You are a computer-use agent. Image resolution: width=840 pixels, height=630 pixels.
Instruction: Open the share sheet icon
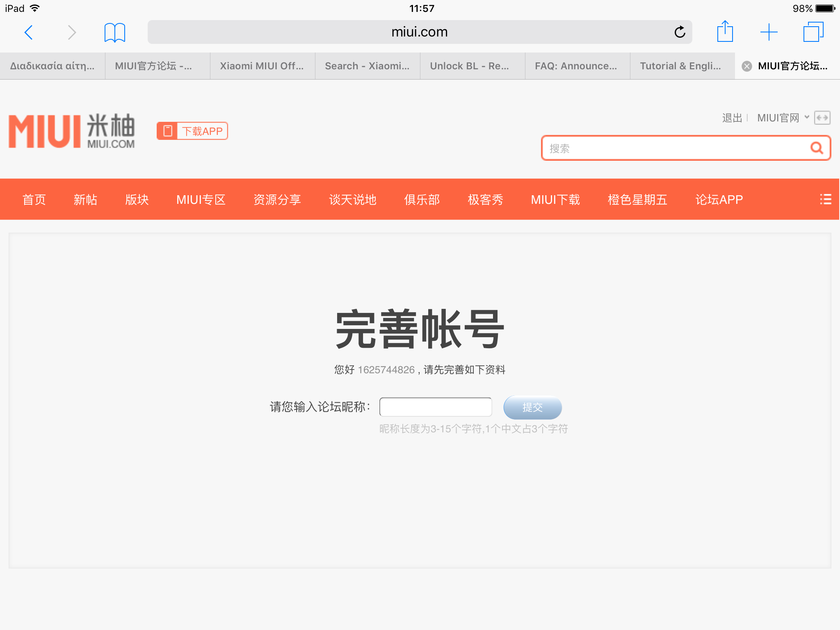[x=725, y=32]
